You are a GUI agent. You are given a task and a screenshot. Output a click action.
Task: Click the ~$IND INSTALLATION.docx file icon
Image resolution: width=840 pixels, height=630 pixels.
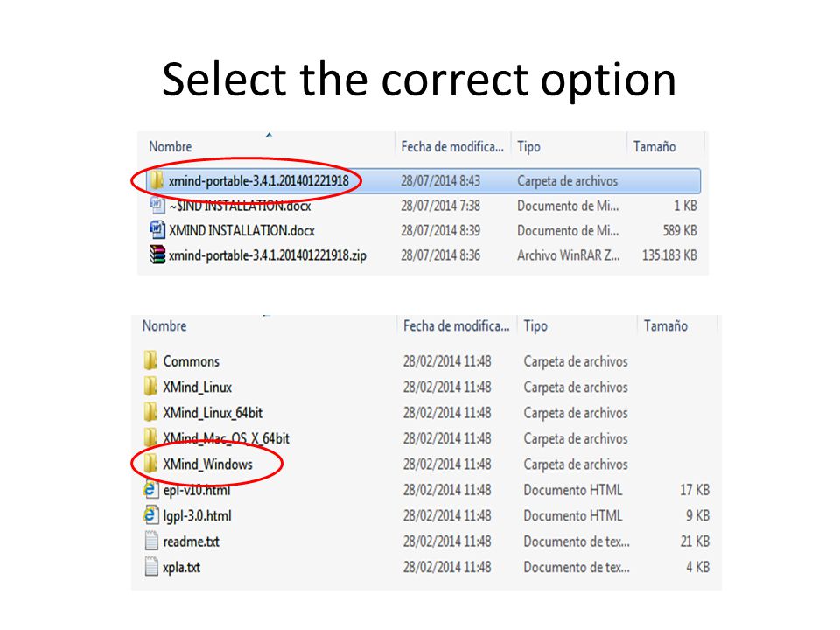click(x=157, y=205)
